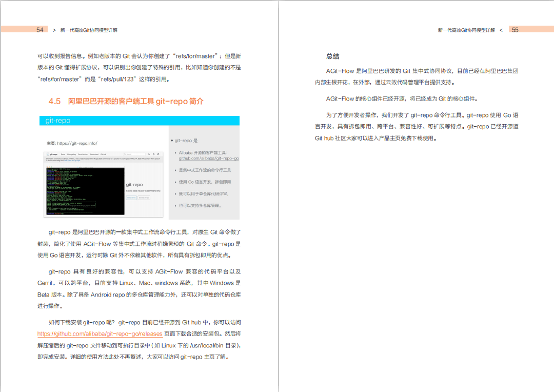Click the line mentioning '/usr/local/bin 目录'
The image size is (554, 392).
point(139,345)
